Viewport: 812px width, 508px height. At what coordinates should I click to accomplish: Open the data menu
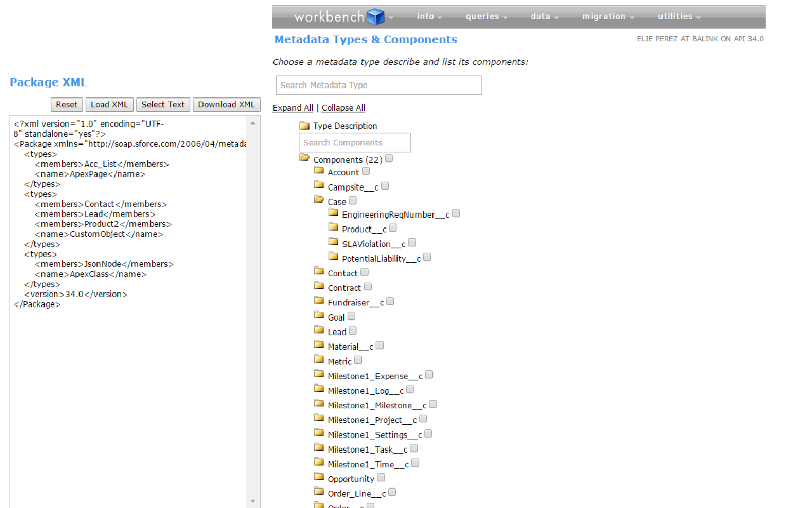544,17
